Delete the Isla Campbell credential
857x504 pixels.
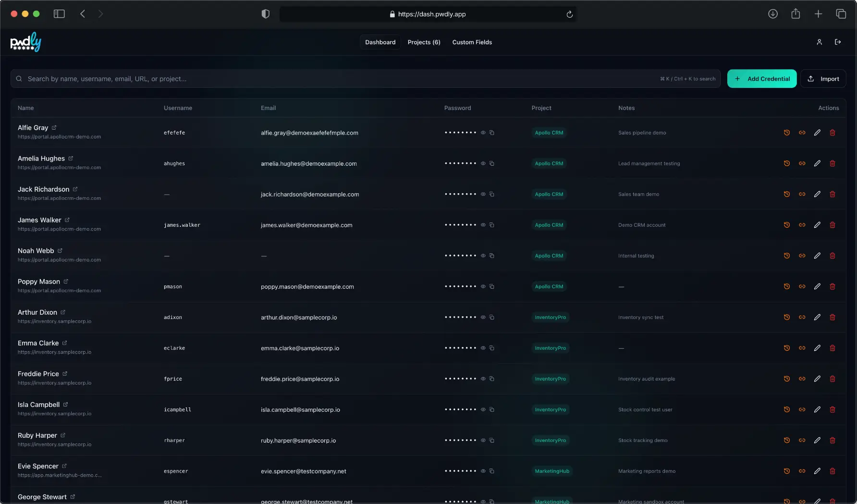tap(833, 409)
